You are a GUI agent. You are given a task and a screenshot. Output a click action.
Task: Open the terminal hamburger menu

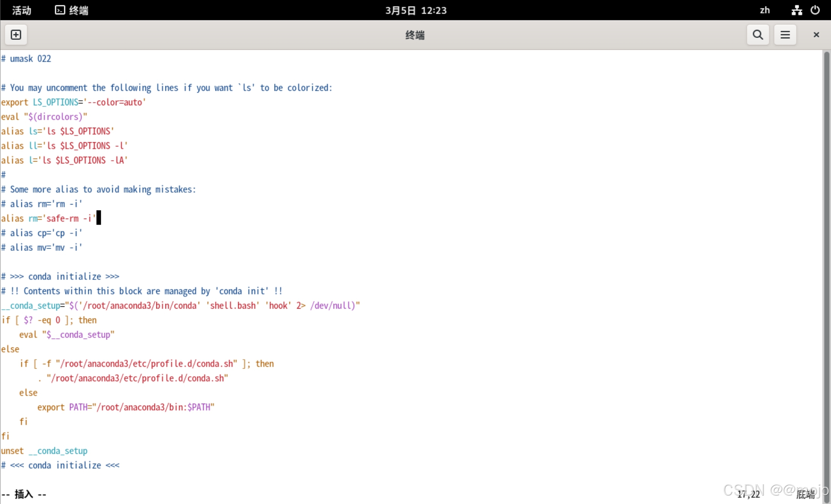(785, 35)
